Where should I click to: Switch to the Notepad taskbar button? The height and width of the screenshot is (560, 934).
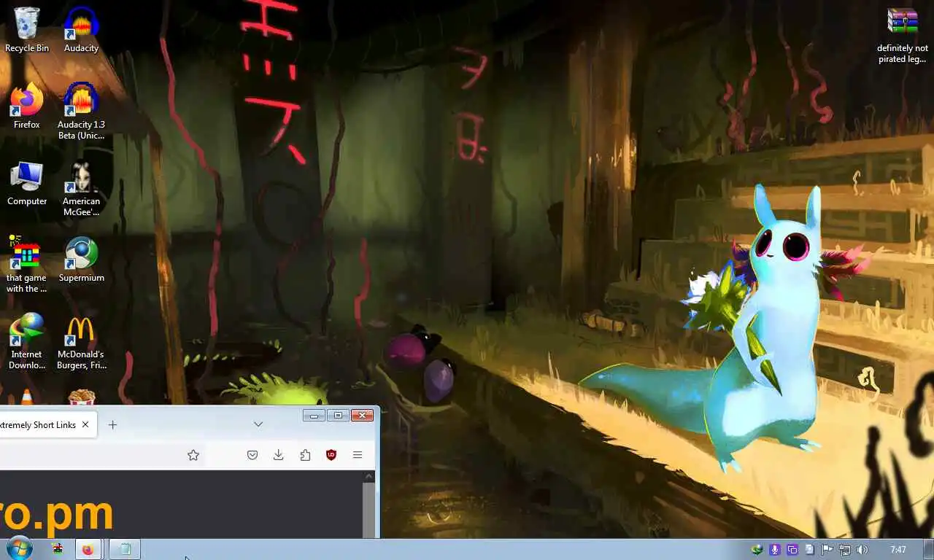(125, 549)
